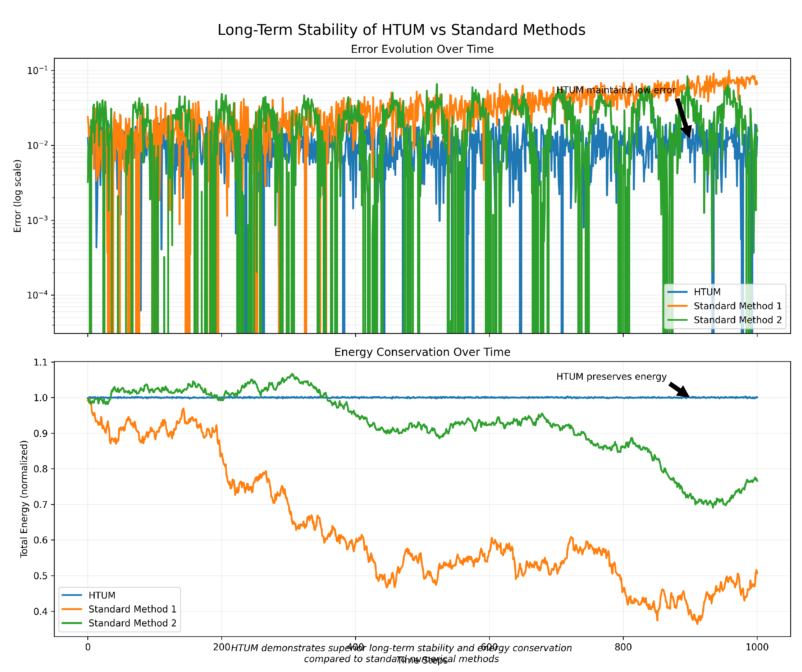The height and width of the screenshot is (672, 802).
Task: Click the 0.5 tick label on the energy axis
Action: 40,576
